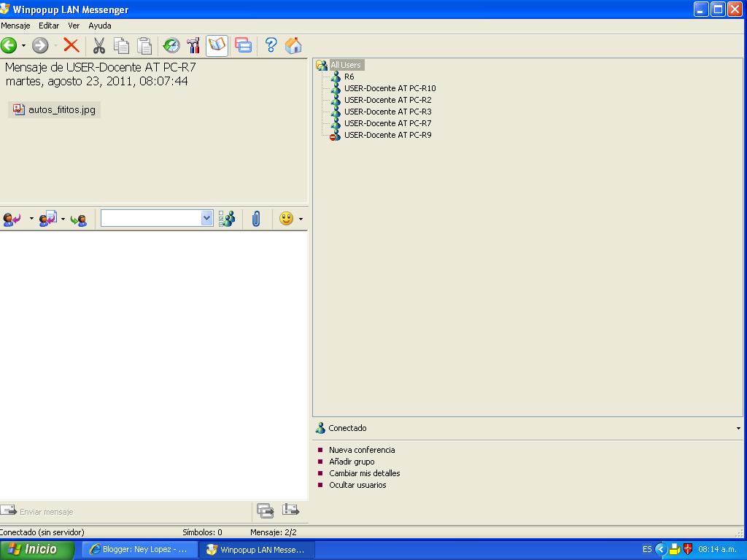Image resolution: width=747 pixels, height=560 pixels.
Task: Open the Ayuda menu
Action: 99,25
